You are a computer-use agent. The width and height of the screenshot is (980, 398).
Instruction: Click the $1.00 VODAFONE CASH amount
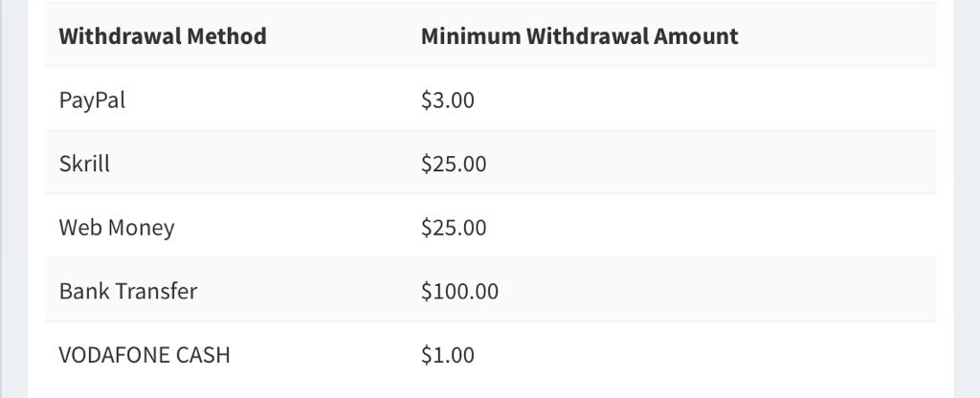(448, 355)
